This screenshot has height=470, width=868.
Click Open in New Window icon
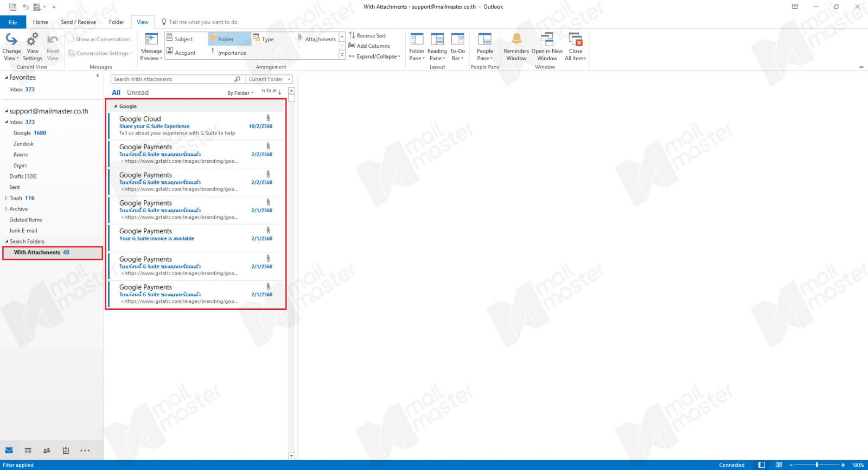click(547, 40)
